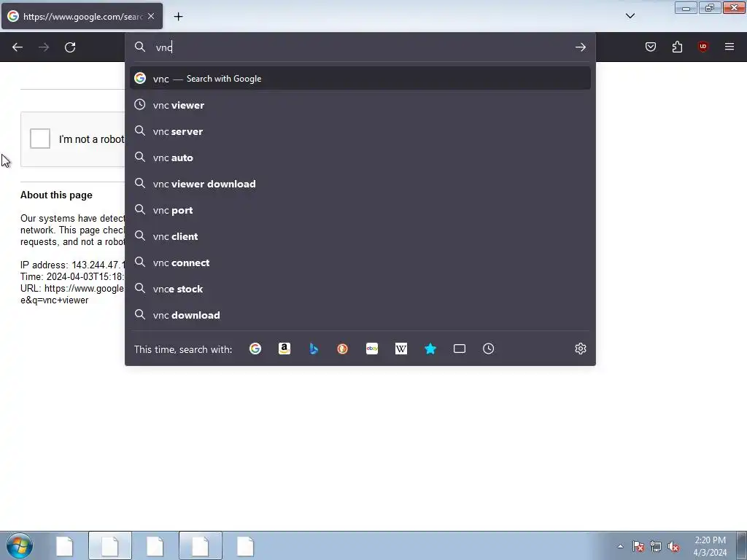
Task: Select the 'vnc download' suggestion
Action: pos(360,315)
